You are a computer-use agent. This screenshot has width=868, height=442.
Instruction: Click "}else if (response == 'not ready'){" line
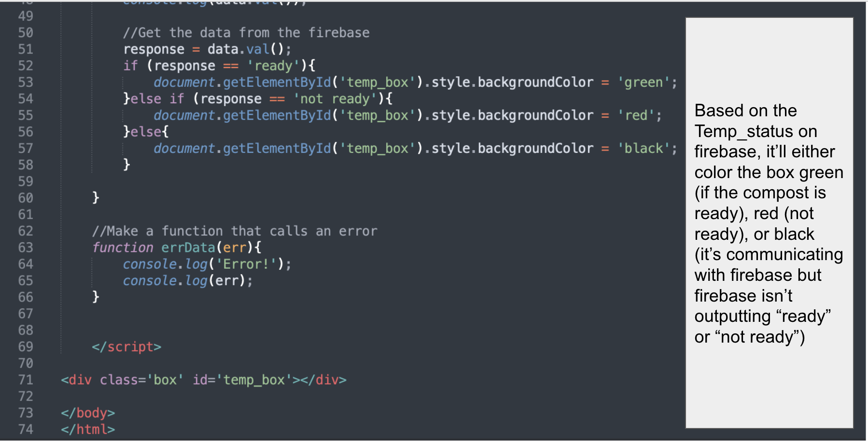[258, 99]
